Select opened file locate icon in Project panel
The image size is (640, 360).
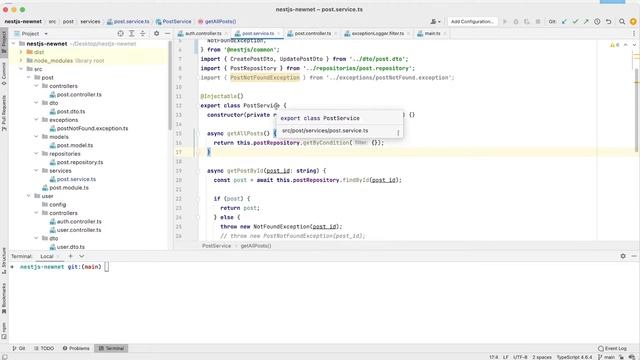point(120,33)
